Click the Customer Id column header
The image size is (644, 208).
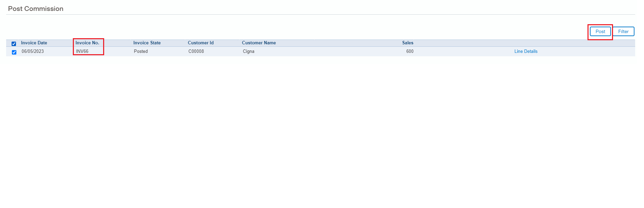pyautogui.click(x=200, y=43)
